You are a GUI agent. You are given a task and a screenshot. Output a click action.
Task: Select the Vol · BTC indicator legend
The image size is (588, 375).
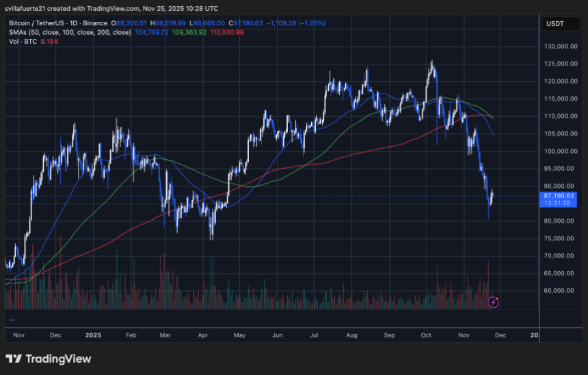[21, 41]
